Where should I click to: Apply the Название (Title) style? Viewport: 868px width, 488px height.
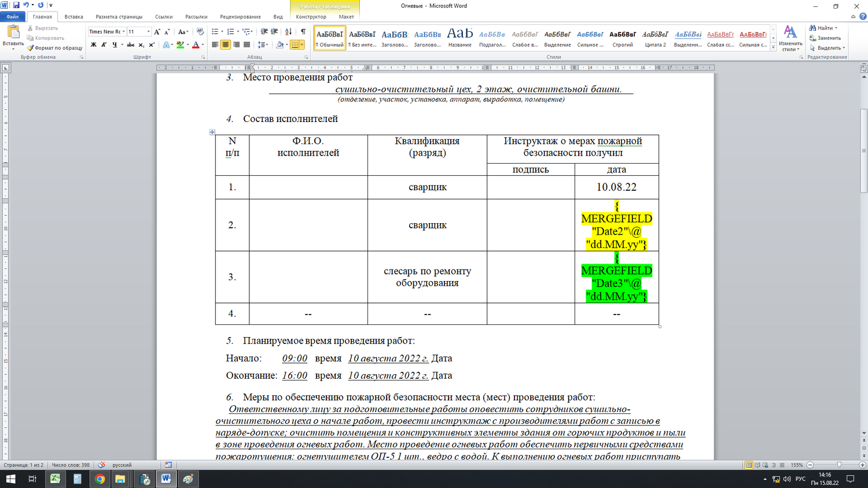point(459,38)
